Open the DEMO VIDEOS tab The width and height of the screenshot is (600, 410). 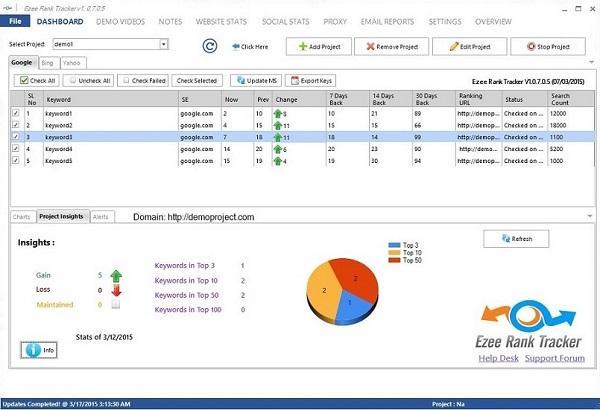pyautogui.click(x=121, y=21)
